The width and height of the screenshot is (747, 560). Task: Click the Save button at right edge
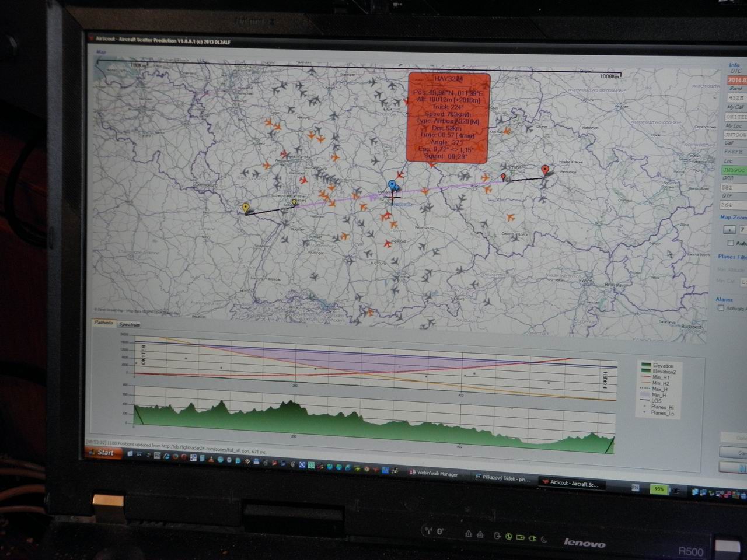pyautogui.click(x=734, y=453)
